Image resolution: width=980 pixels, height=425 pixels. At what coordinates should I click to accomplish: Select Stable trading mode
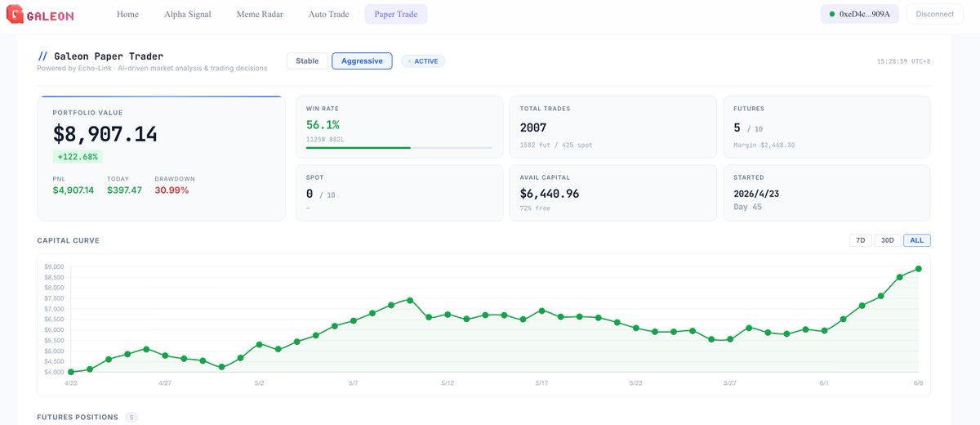pos(307,60)
